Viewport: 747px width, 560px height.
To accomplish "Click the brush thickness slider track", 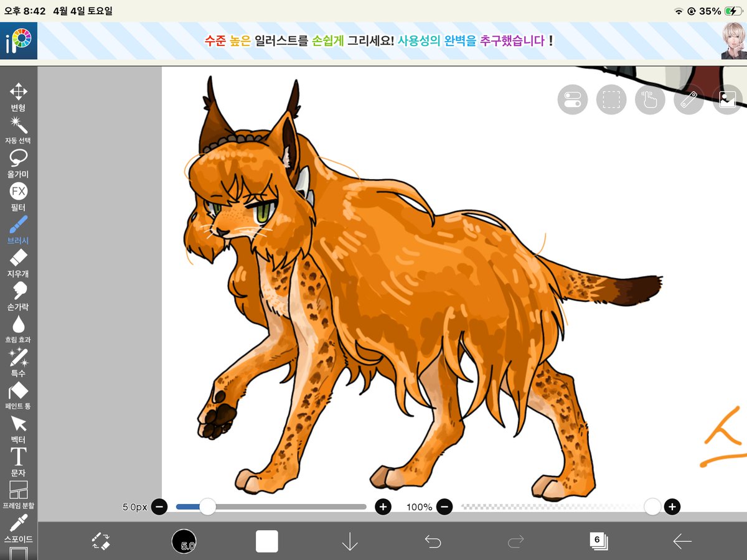I will point(271,507).
